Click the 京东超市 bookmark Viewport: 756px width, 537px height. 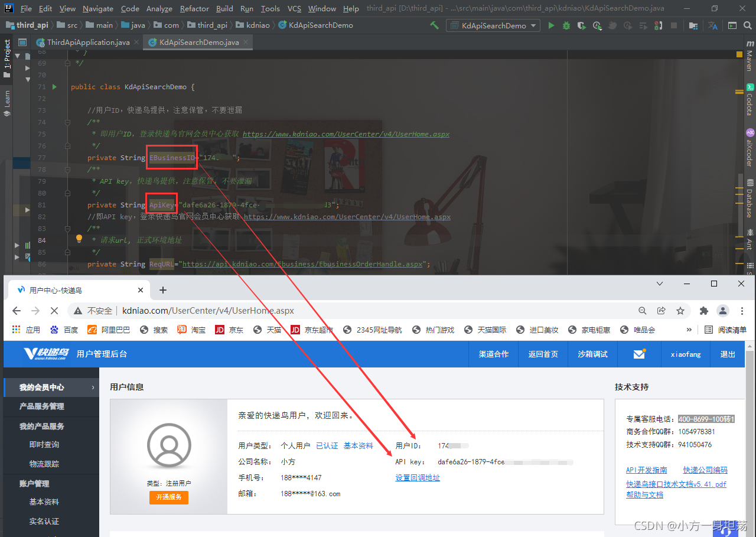pos(312,330)
